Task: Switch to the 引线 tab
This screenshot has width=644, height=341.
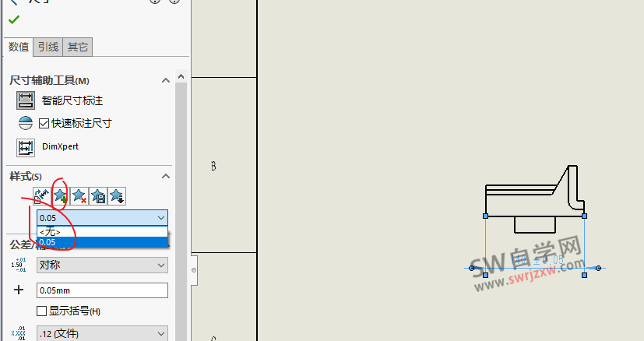Action: click(48, 47)
